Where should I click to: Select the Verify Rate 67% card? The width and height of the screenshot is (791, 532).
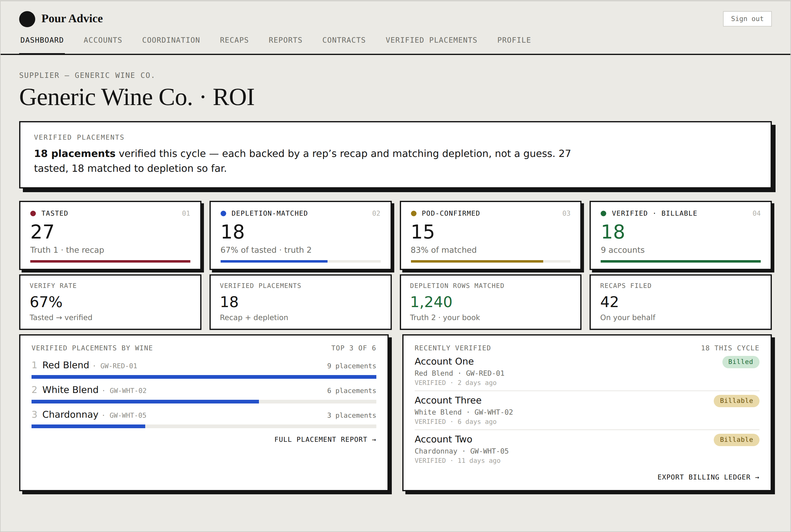click(x=110, y=302)
